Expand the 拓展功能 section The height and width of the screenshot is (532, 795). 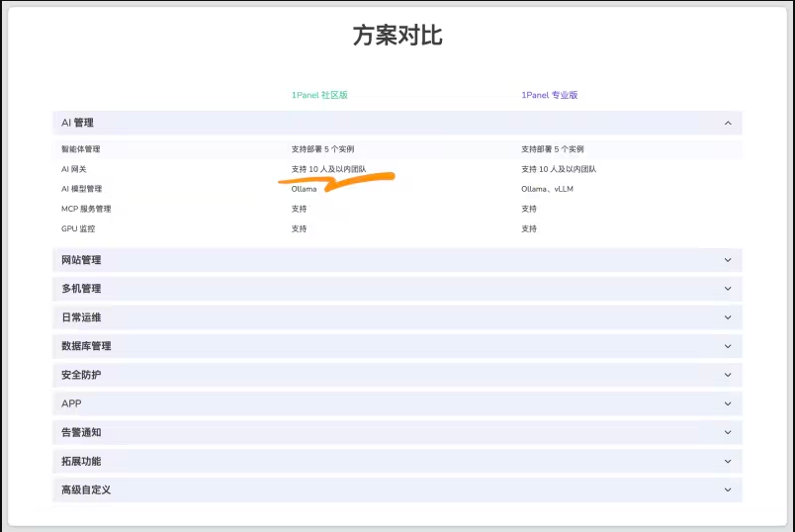[397, 461]
